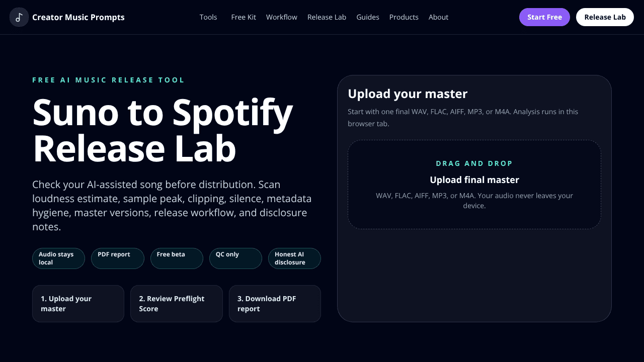Open the Workflow nav item
The image size is (644, 362).
tap(282, 17)
